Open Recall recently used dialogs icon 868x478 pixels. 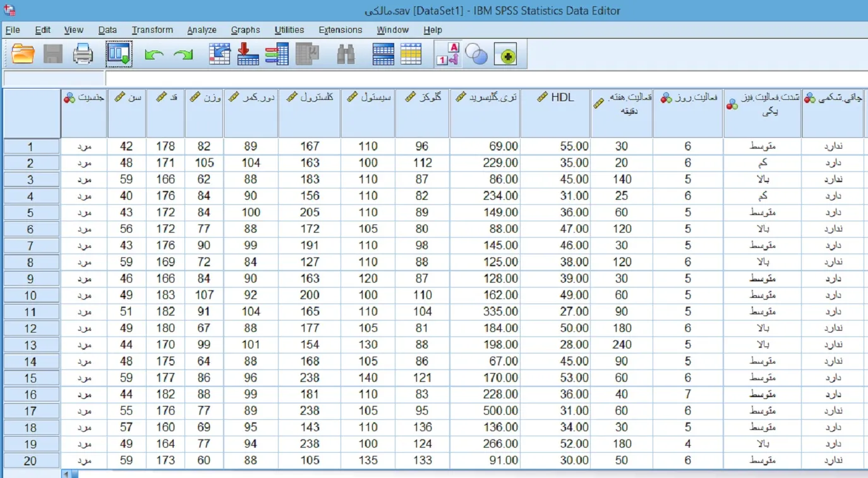(118, 54)
